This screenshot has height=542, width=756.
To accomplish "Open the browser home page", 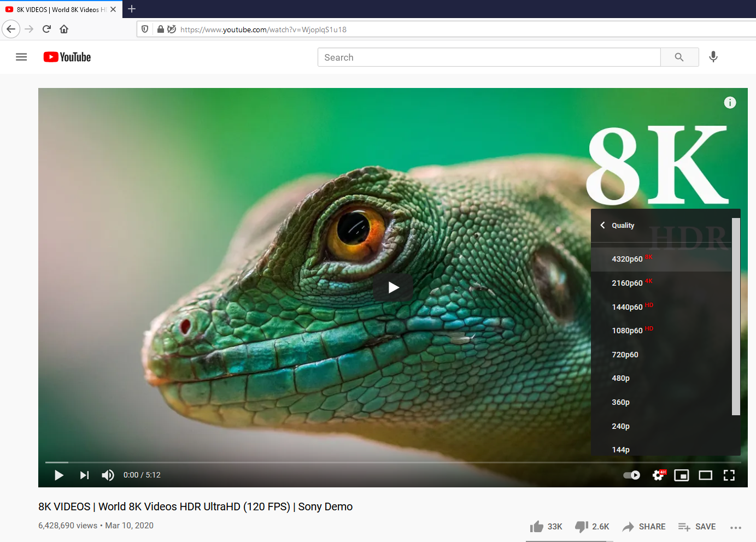I will coord(64,29).
